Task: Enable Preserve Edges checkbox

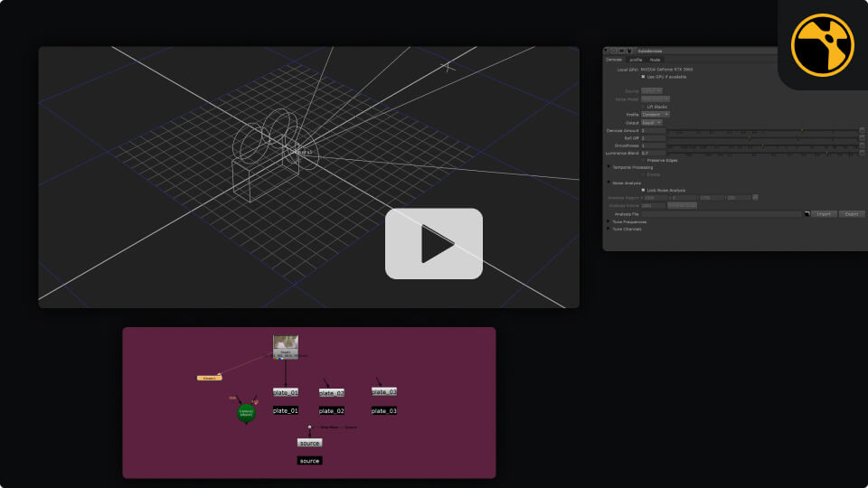Action: [x=643, y=160]
